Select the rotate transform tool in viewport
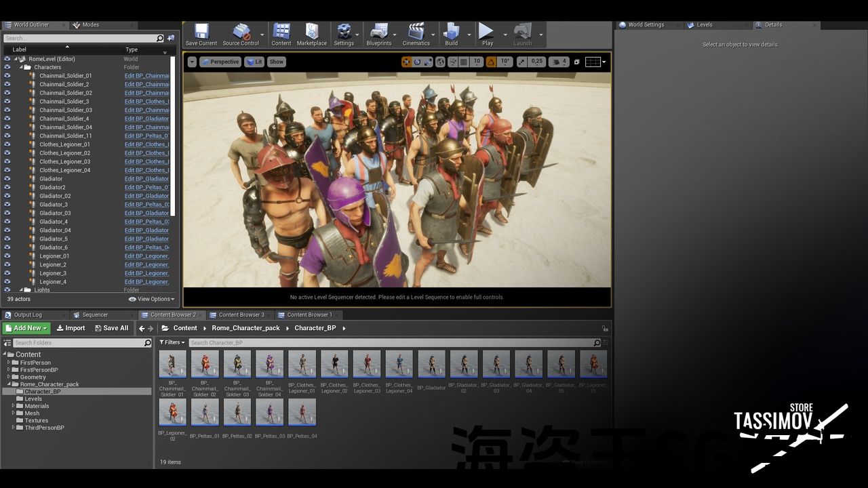Screen dimensions: 868x488 point(418,62)
